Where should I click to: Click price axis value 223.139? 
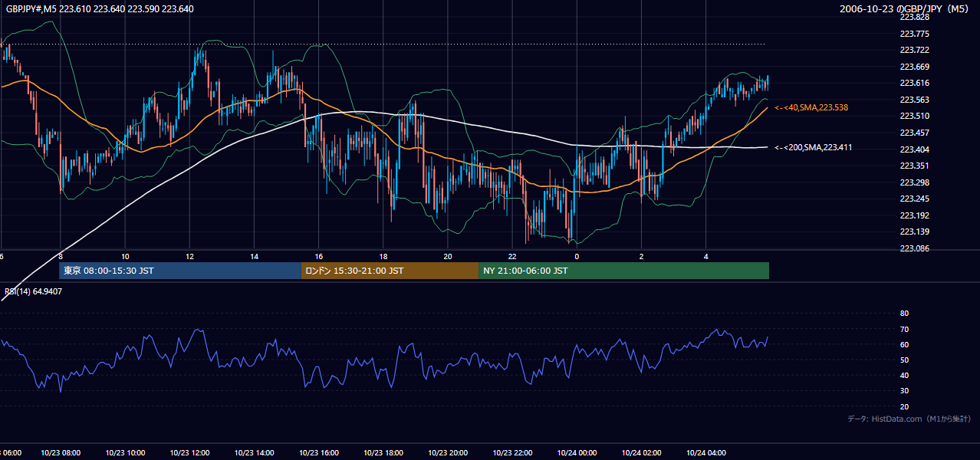[x=914, y=232]
